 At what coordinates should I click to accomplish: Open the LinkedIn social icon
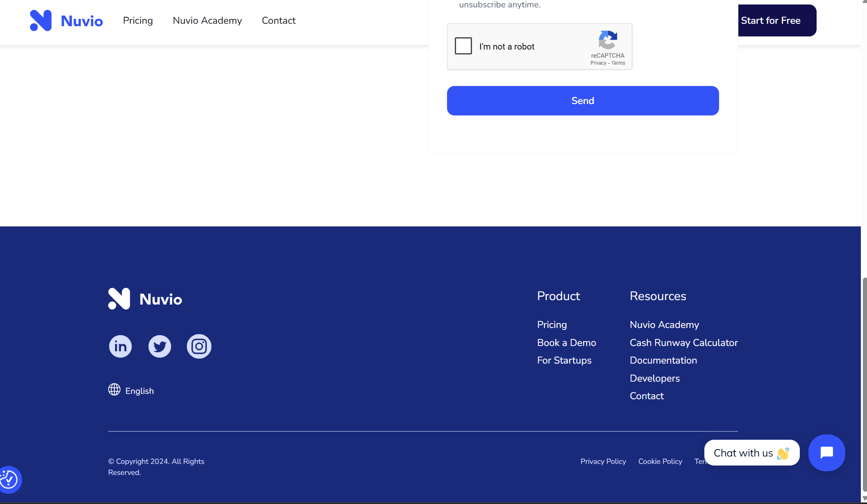click(120, 346)
